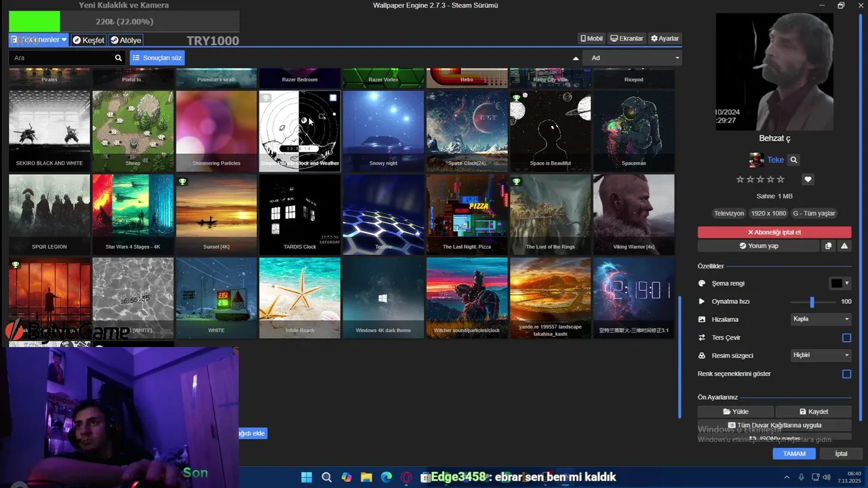The width and height of the screenshot is (868, 488).
Task: Open the Windows Start menu
Action: [x=306, y=477]
